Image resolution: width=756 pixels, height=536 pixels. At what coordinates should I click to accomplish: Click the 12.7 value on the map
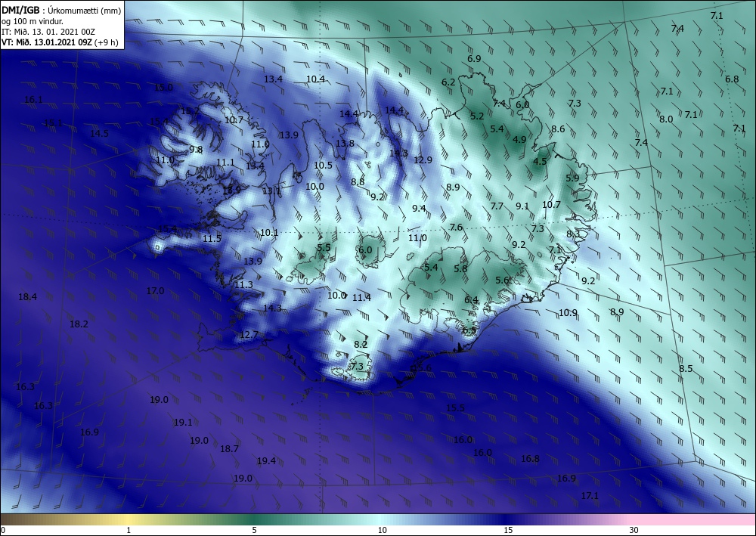249,334
